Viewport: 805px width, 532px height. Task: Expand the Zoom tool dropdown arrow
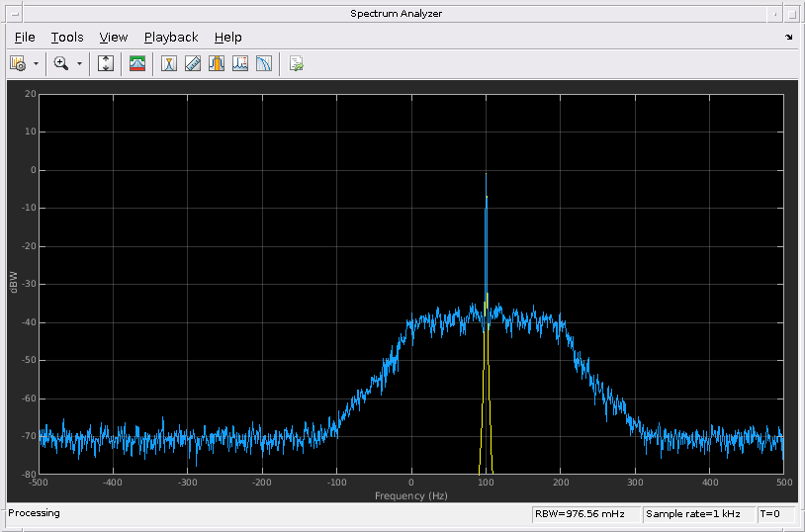coord(80,64)
